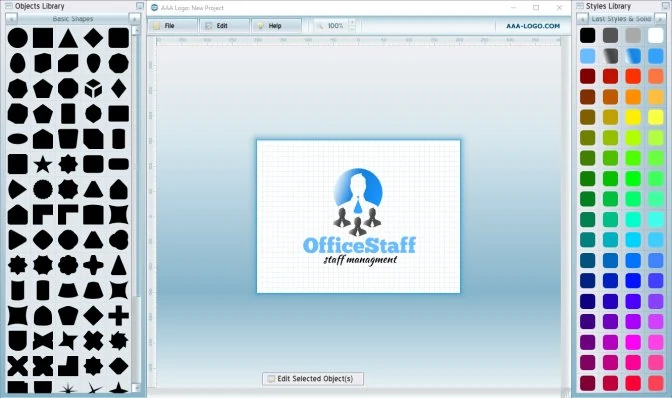Select the scalloped gear-edge circle shape
This screenshot has height=398, width=672.
43,189
